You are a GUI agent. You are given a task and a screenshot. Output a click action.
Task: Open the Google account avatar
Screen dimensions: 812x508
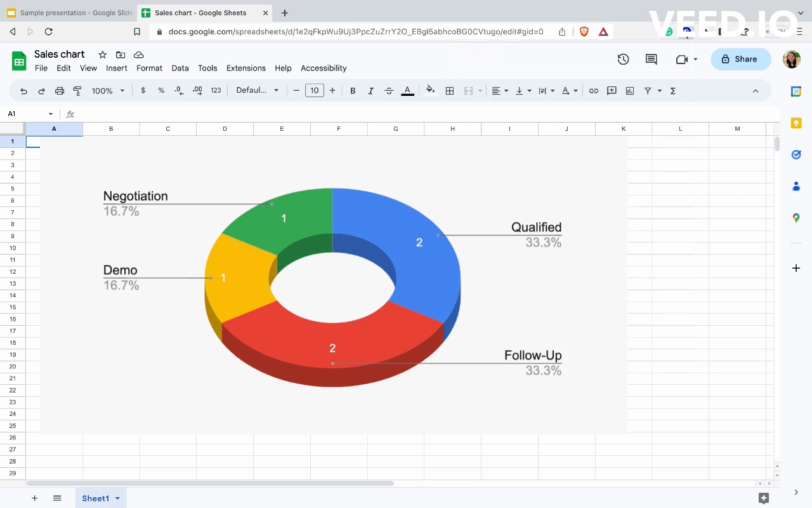(792, 59)
